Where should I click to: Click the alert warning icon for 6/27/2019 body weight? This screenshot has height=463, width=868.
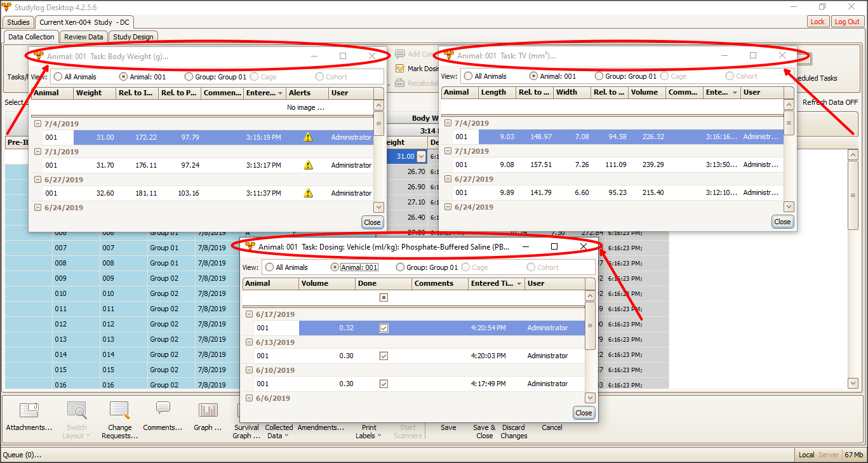point(308,193)
